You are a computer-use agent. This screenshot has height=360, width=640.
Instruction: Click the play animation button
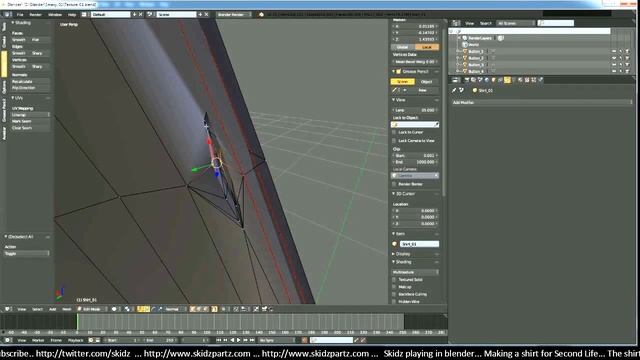239,340
